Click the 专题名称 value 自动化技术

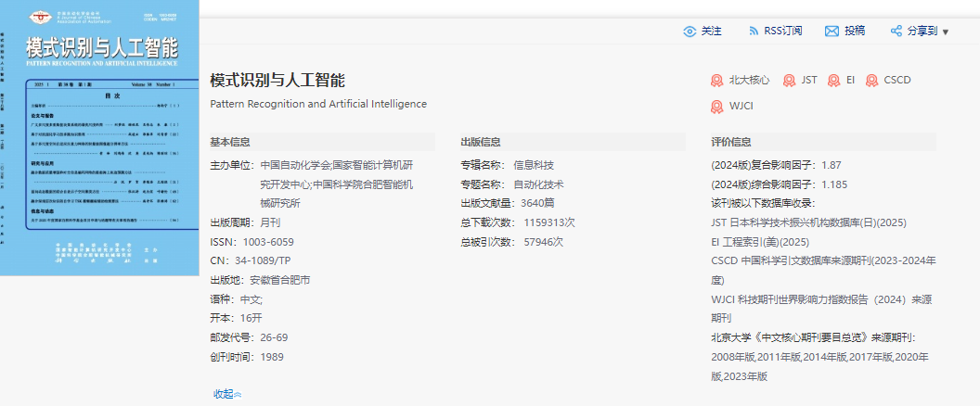539,184
